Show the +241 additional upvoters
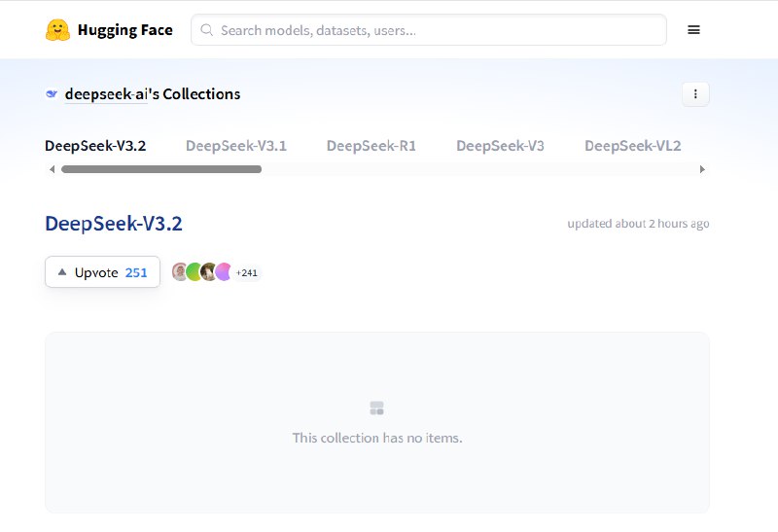The height and width of the screenshot is (532, 778). point(247,272)
